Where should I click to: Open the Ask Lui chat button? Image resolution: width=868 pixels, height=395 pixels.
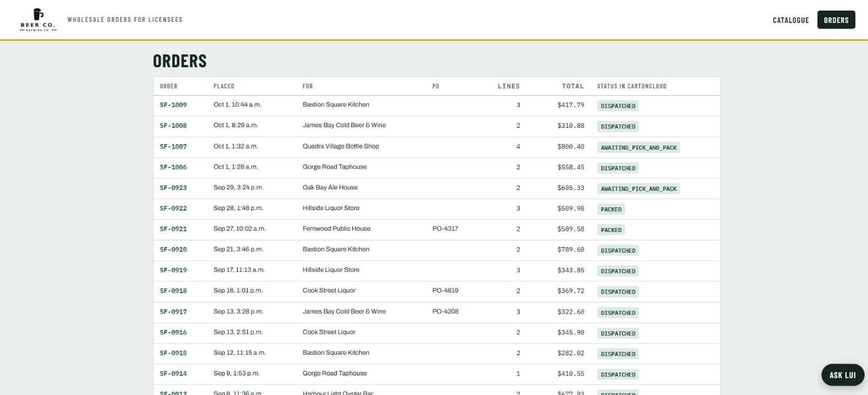[x=842, y=375]
